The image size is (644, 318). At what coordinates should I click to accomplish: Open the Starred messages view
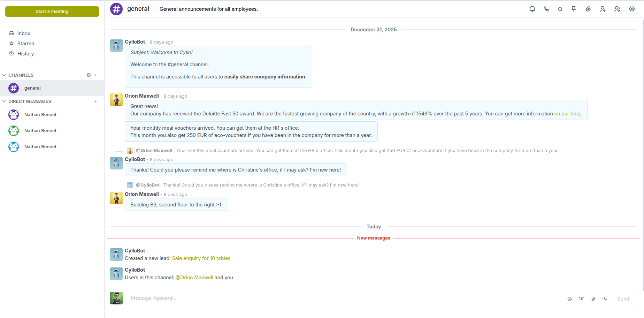point(26,44)
